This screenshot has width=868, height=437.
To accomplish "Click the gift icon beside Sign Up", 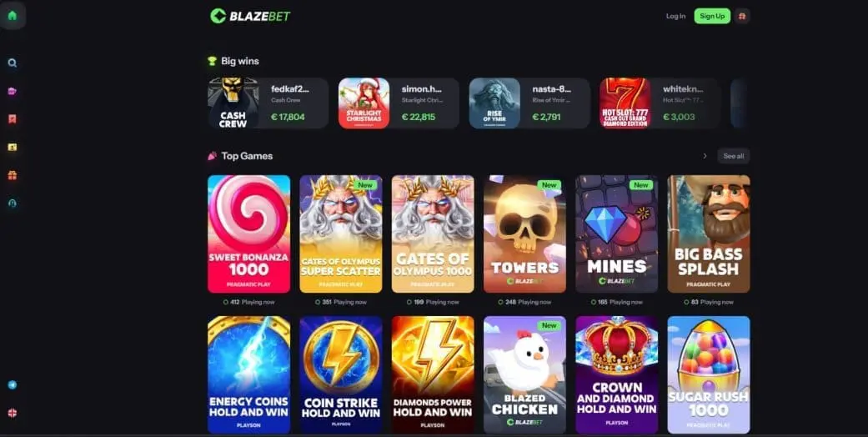I will point(742,16).
